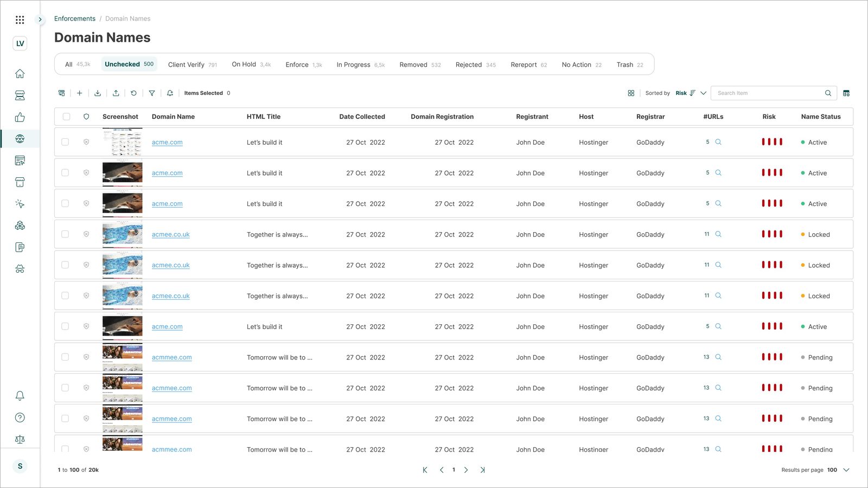Open the filter funnel icon
The height and width of the screenshot is (488, 868).
[152, 93]
